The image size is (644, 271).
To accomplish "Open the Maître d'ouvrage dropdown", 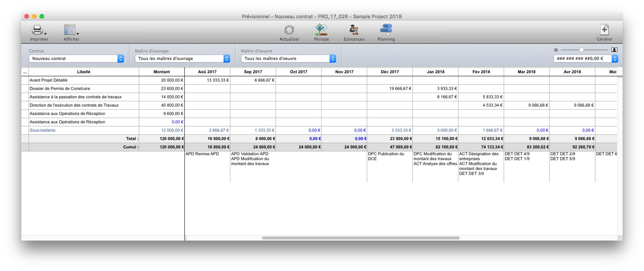I will pyautogui.click(x=182, y=59).
